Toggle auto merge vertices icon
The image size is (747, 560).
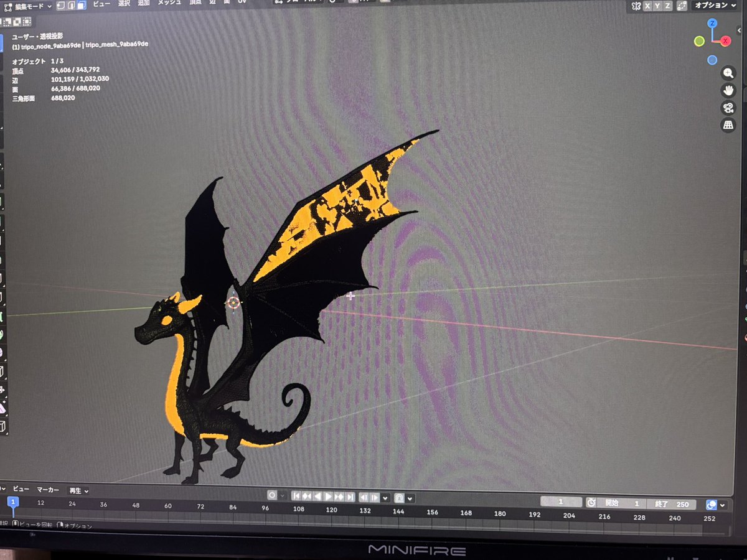pyautogui.click(x=682, y=6)
